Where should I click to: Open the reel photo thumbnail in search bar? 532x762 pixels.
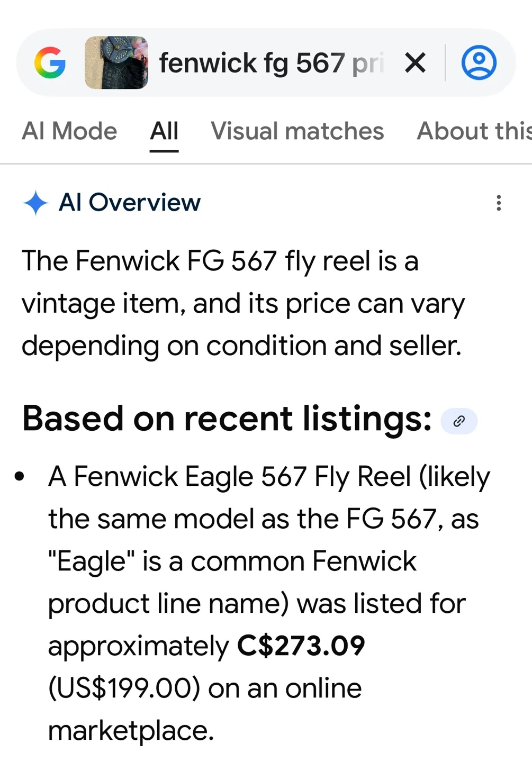[x=116, y=62]
